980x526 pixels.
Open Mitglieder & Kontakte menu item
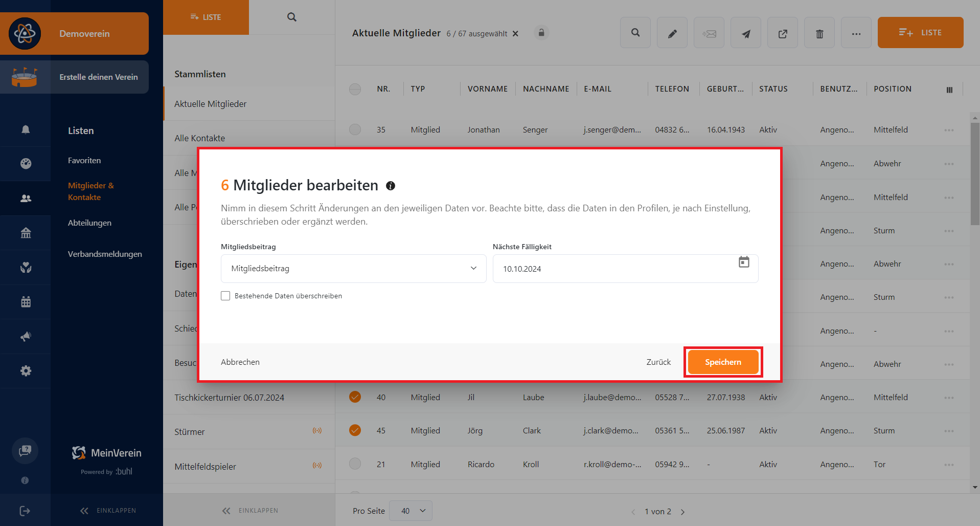tap(91, 191)
